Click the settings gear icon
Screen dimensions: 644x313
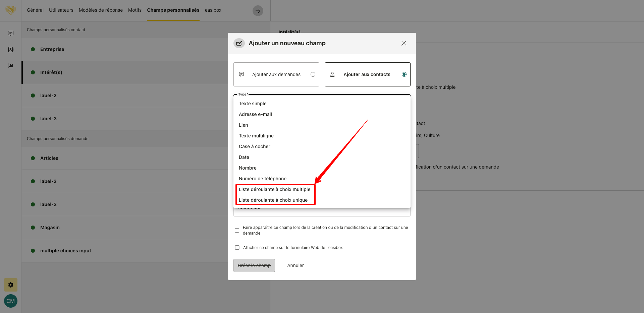(x=11, y=285)
